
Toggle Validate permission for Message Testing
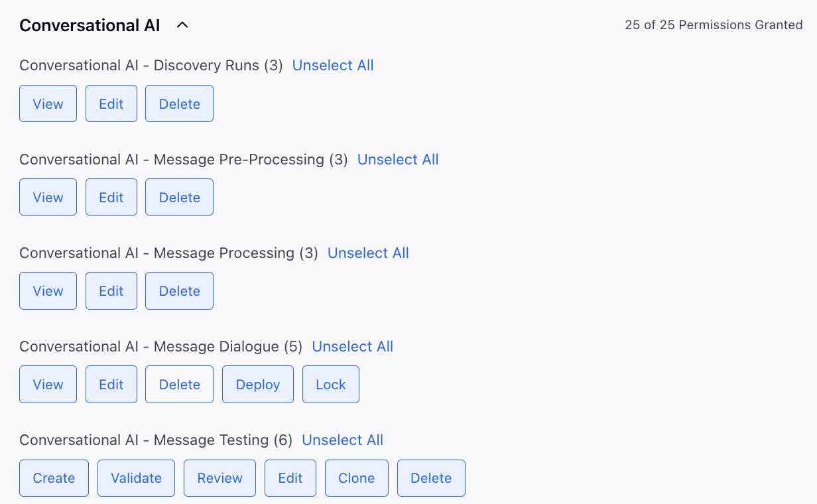pyautogui.click(x=136, y=477)
